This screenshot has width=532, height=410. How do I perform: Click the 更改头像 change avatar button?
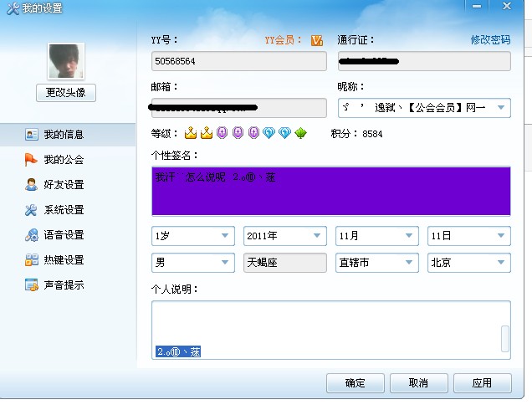click(66, 93)
